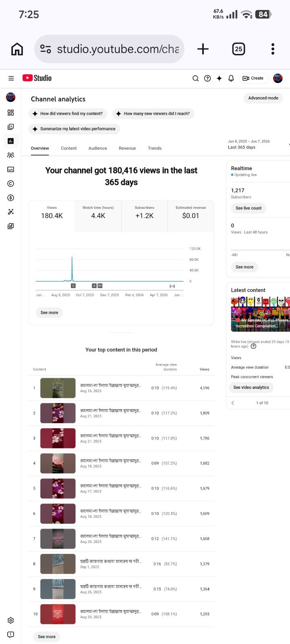Click See more under the views chart
Viewport: 290px width, 644px height.
(x=49, y=312)
